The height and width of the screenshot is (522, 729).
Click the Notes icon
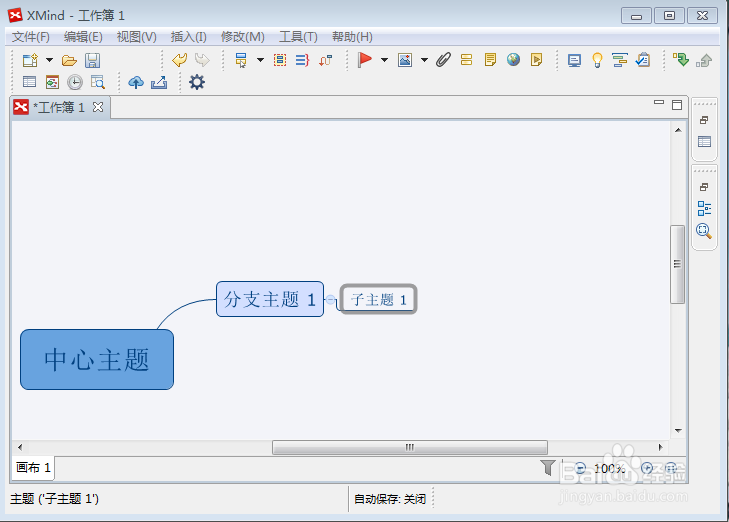[x=490, y=59]
